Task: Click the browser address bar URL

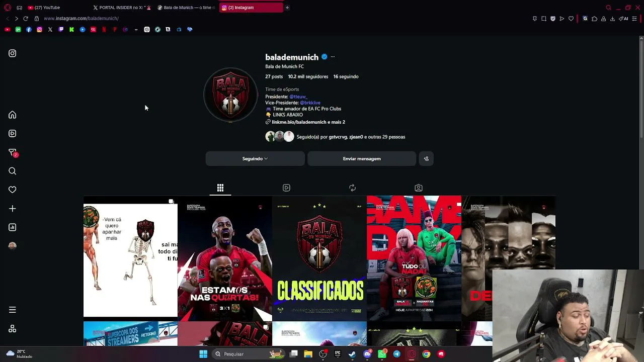Action: 81,19
